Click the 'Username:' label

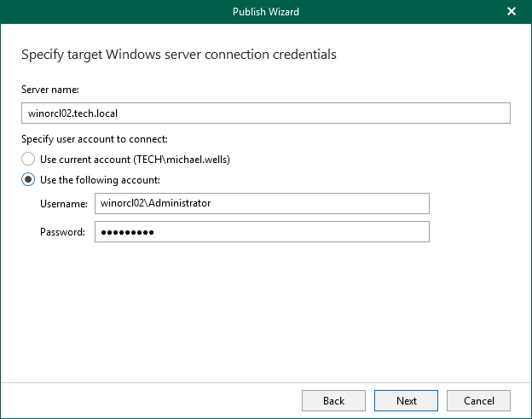point(63,203)
